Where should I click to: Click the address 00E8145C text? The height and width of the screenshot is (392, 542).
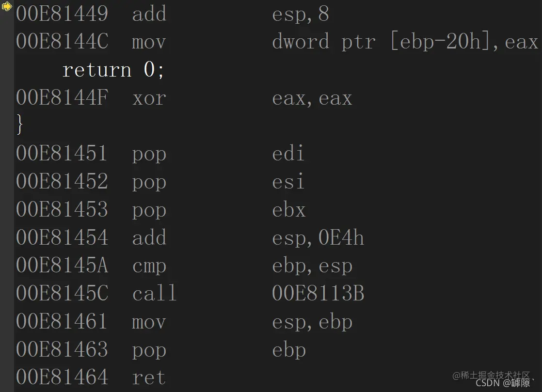pyautogui.click(x=62, y=293)
